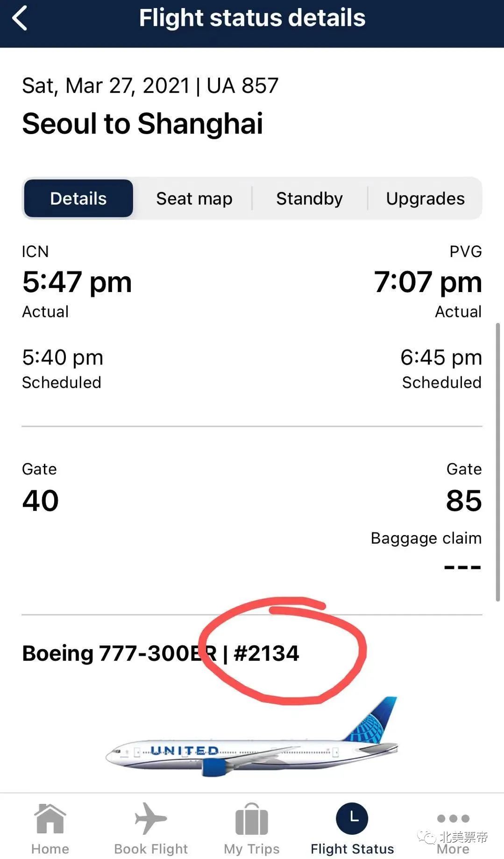Switch to the Upgrades tab
Screen dimensions: 504x859
click(x=425, y=198)
